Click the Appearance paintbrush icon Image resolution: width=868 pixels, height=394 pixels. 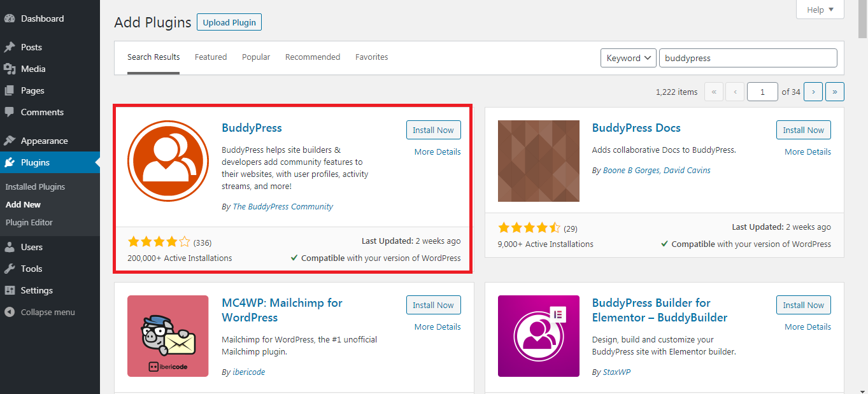10,141
